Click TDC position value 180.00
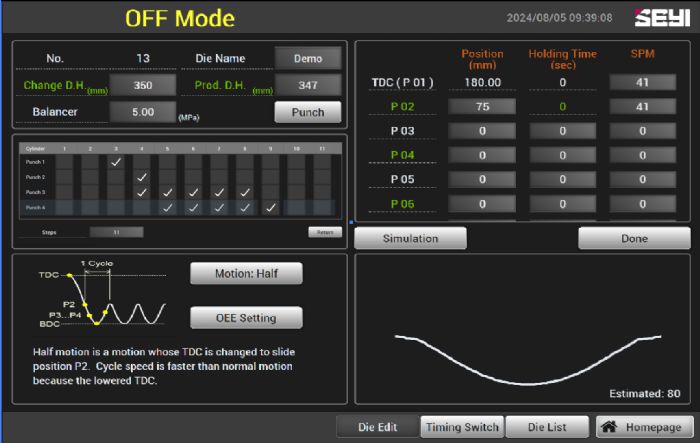This screenshot has height=443, width=700. [483, 83]
